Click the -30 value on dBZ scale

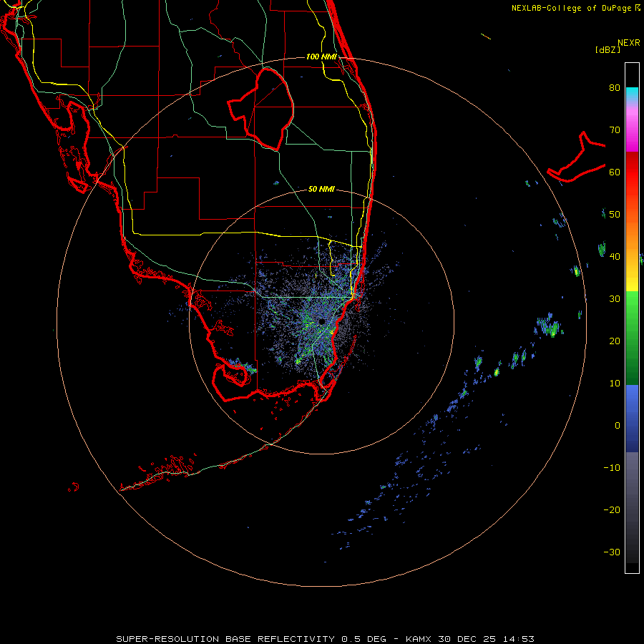pos(612,552)
